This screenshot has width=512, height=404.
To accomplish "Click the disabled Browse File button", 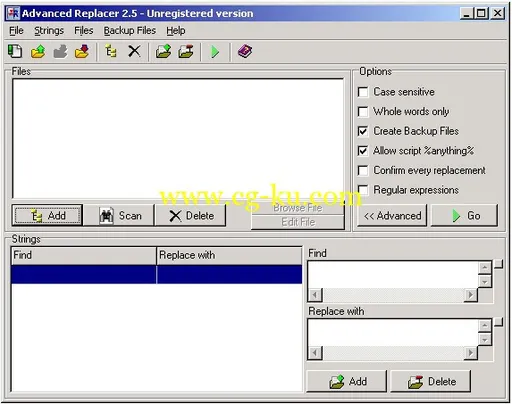I will [x=298, y=208].
